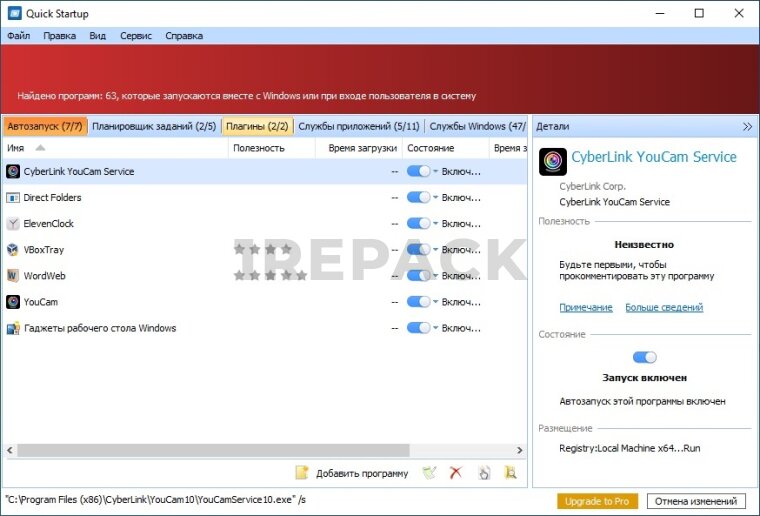Open the Больше сведений link

[664, 307]
